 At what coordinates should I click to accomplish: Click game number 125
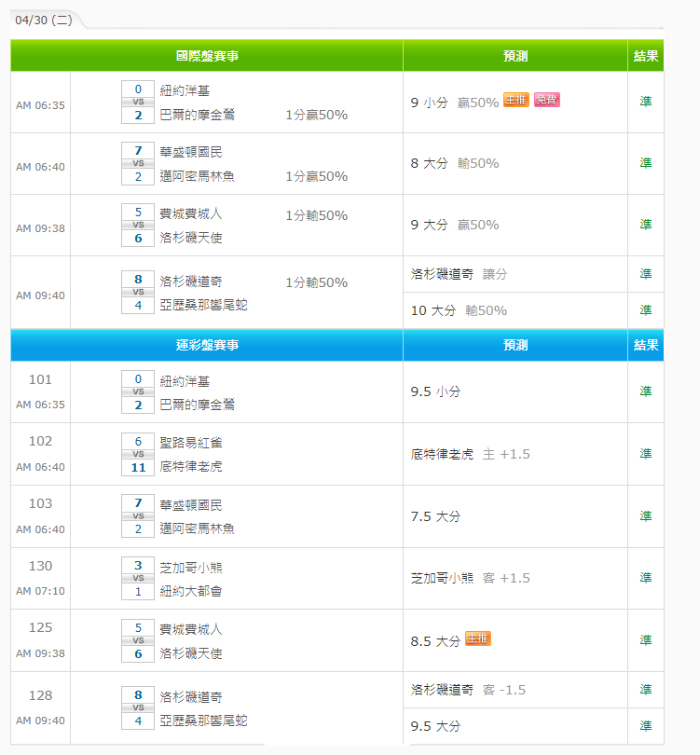tap(40, 627)
